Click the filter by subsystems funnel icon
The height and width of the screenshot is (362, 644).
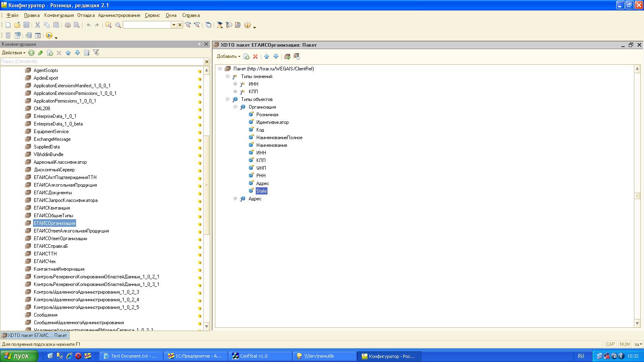(x=96, y=53)
